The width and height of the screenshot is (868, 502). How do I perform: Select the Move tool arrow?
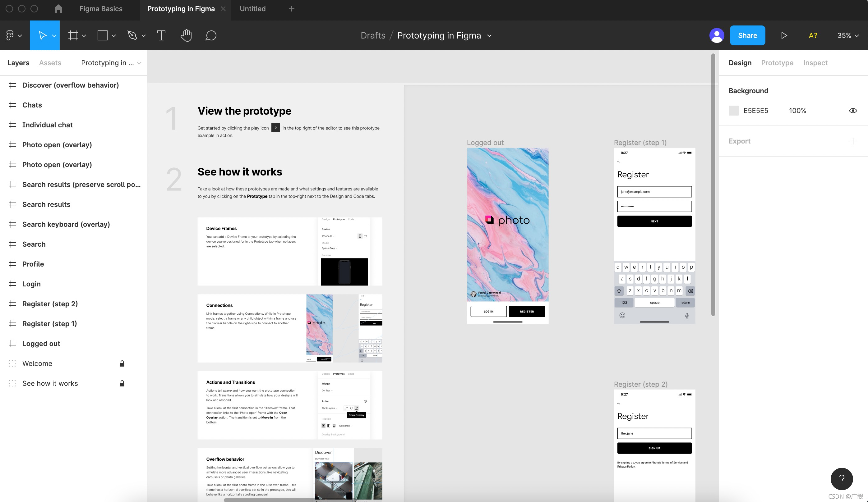point(42,35)
